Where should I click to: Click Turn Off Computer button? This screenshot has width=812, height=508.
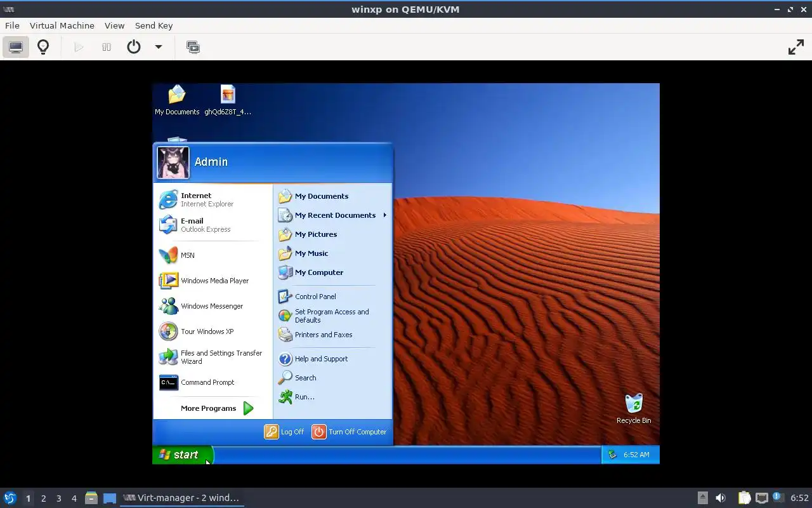pos(349,432)
